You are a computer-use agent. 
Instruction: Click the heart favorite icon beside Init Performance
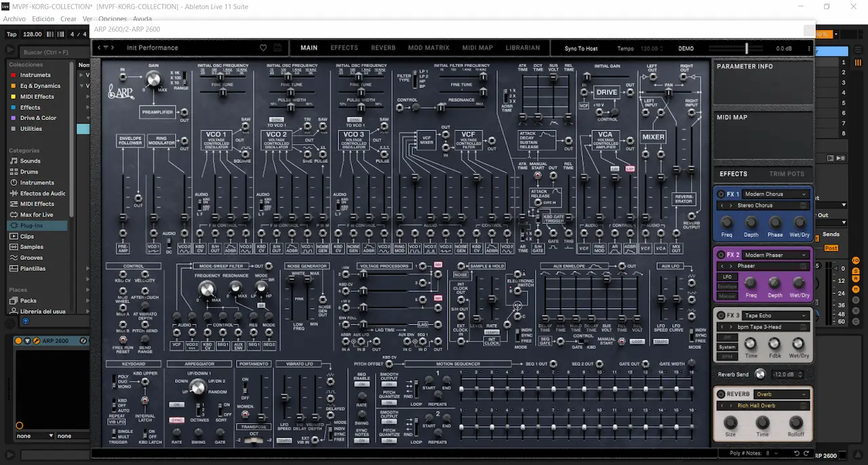click(263, 48)
